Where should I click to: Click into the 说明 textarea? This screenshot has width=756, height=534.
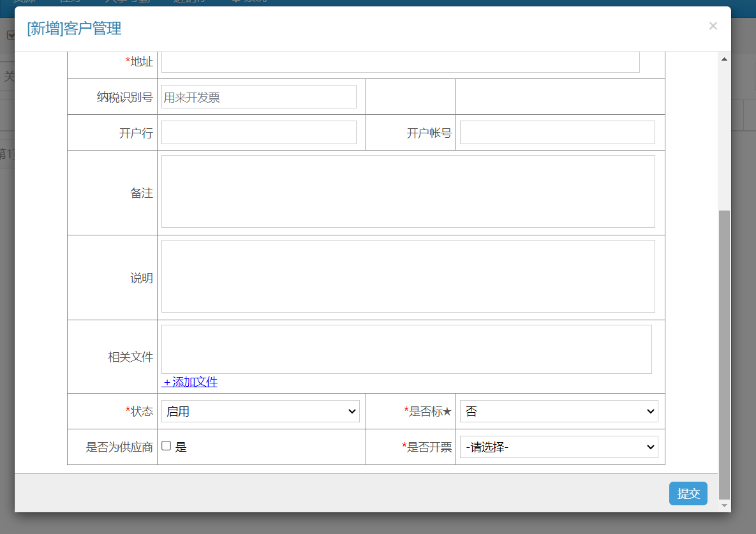tap(408, 276)
